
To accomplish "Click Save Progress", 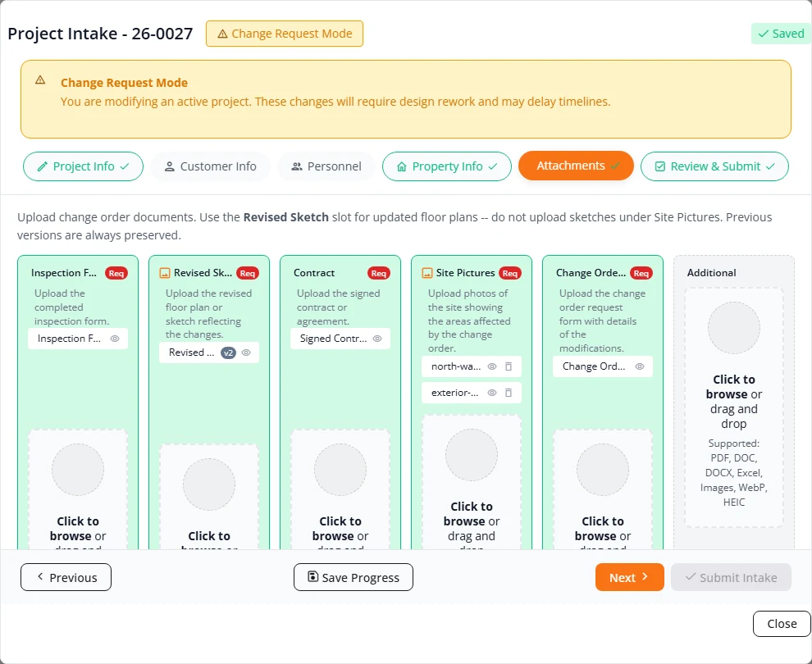I will [x=354, y=577].
